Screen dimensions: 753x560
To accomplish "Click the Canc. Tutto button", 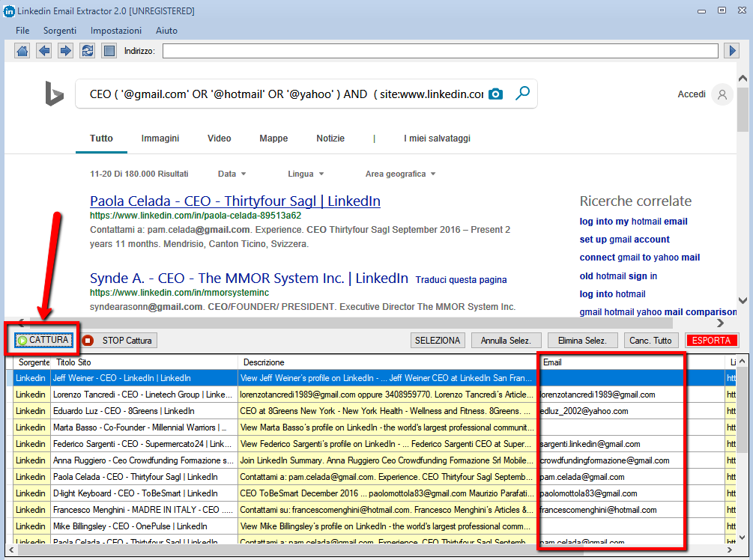I will point(650,341).
